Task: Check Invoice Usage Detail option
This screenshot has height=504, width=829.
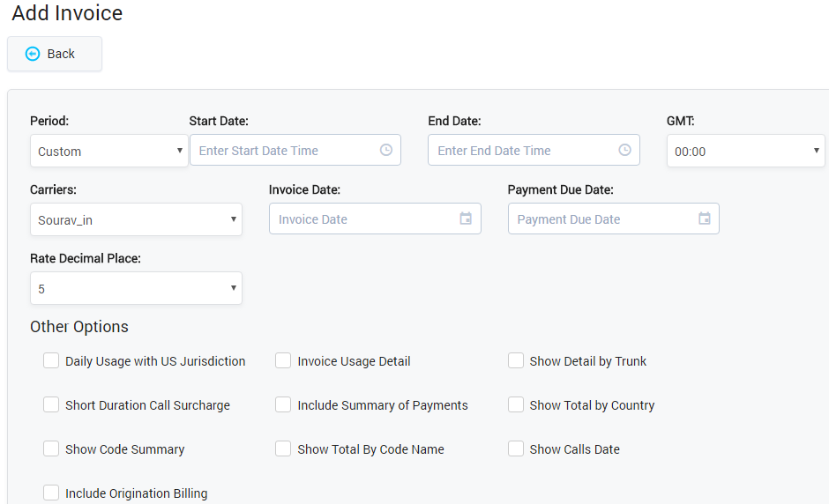Action: pos(283,361)
